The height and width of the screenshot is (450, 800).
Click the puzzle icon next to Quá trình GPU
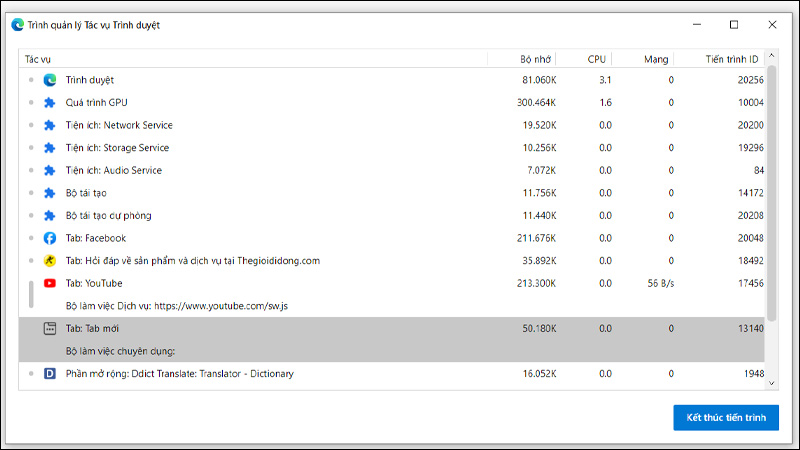[x=49, y=103]
